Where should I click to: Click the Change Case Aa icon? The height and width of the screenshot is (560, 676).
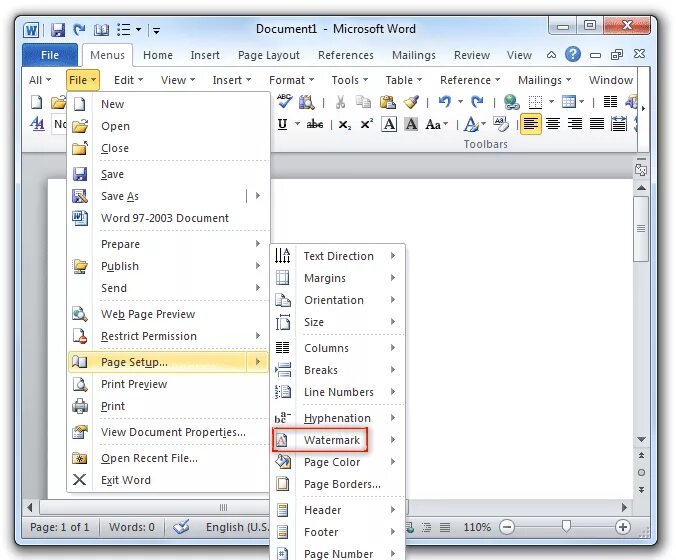click(433, 125)
